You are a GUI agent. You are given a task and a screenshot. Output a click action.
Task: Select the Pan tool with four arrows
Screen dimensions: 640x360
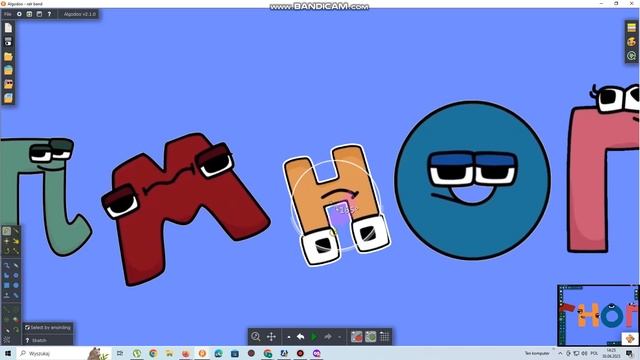click(271, 337)
